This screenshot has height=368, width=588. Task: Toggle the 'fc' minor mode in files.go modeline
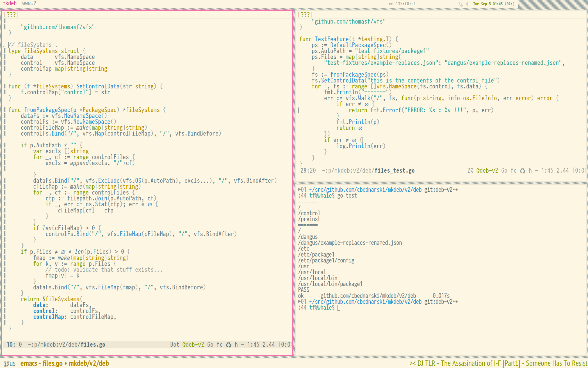tap(219, 344)
